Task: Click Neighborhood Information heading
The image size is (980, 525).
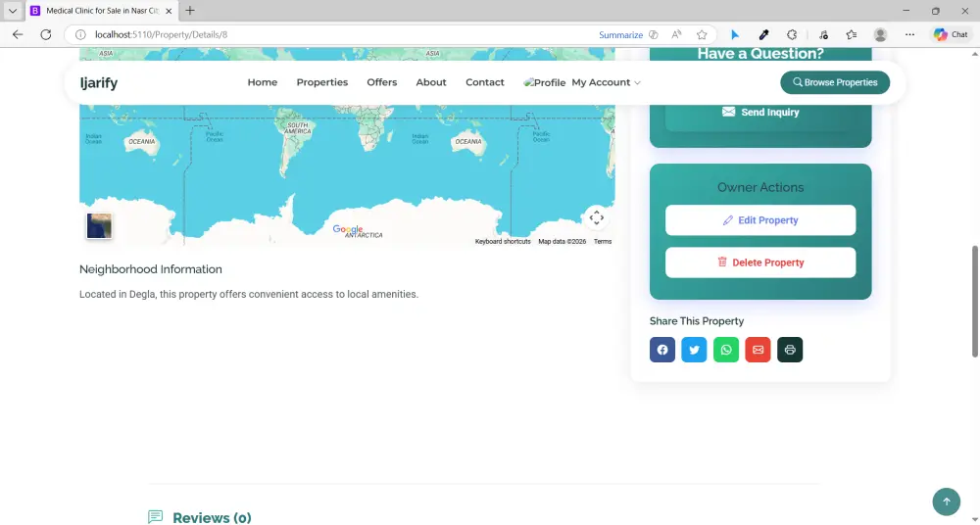Action: coord(151,269)
